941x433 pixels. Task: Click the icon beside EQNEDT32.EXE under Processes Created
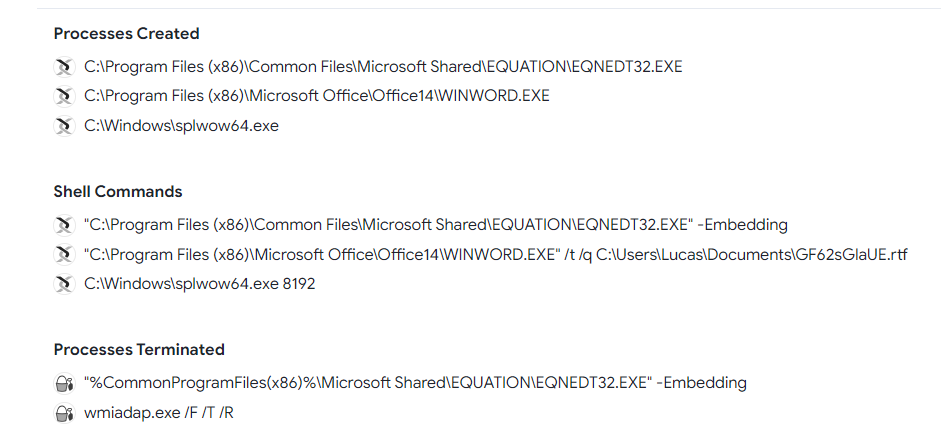pyautogui.click(x=64, y=67)
